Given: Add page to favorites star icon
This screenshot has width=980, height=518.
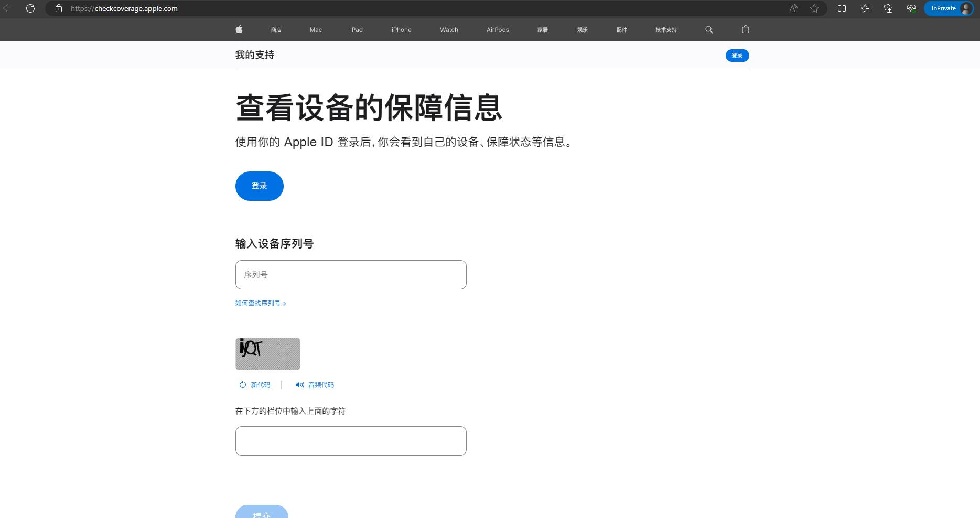Looking at the screenshot, I should [x=814, y=8].
